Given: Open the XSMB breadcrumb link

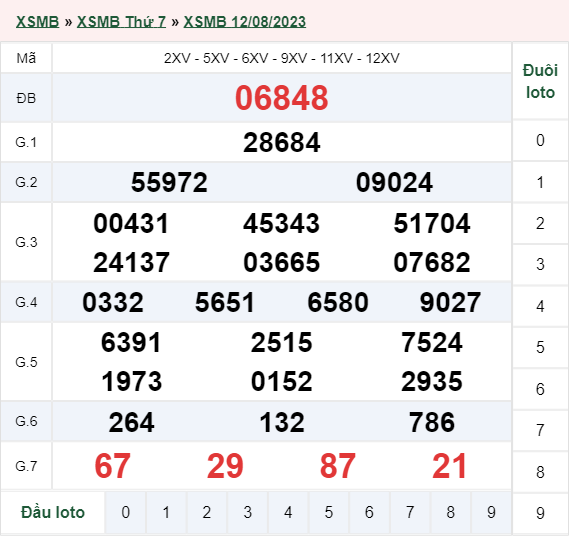Looking at the screenshot, I should pyautogui.click(x=37, y=22).
